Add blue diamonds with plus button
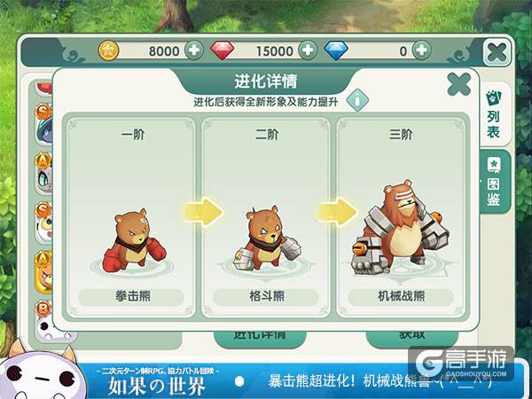The image size is (532, 399). click(x=421, y=51)
